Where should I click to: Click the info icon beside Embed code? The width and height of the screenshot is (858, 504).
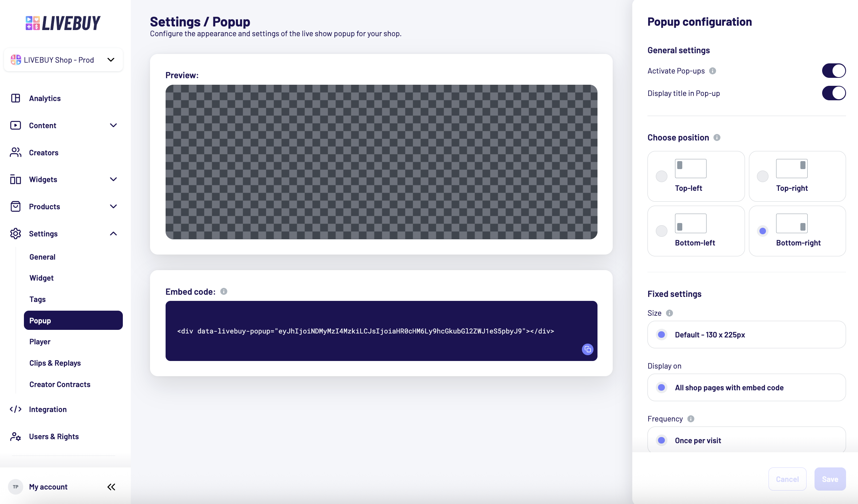[224, 291]
